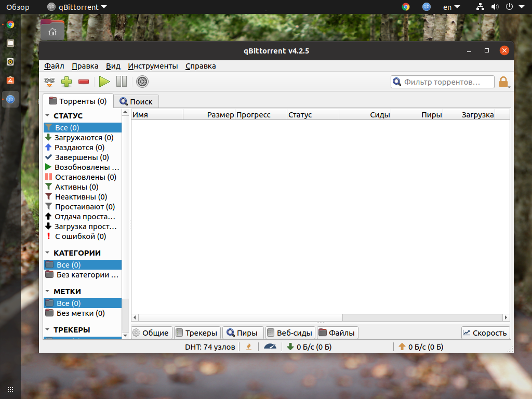Open the Правка menu
The image size is (532, 399).
[x=85, y=66]
